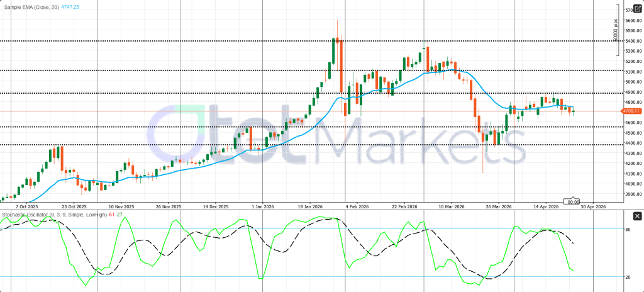The width and height of the screenshot is (644, 292).
Task: Click the 4300.00 price axis label
Action: pos(633,154)
